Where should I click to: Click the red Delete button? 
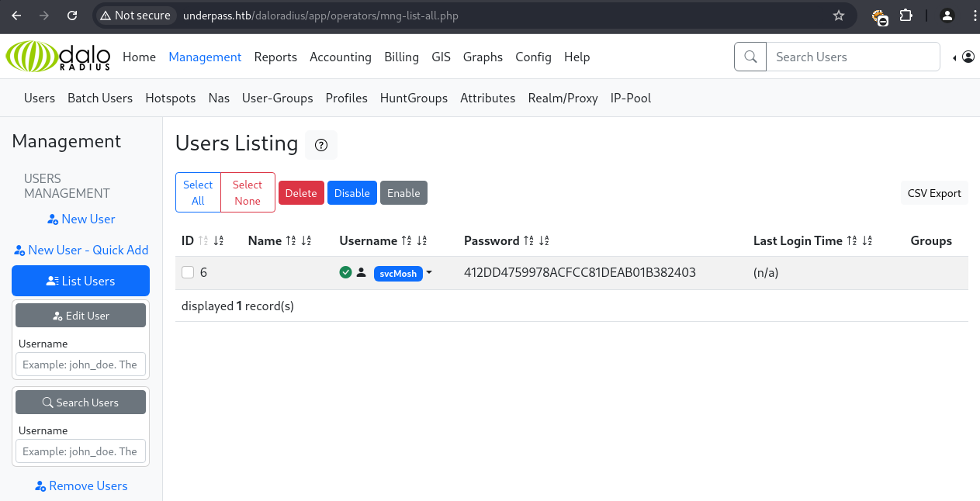[x=301, y=193]
